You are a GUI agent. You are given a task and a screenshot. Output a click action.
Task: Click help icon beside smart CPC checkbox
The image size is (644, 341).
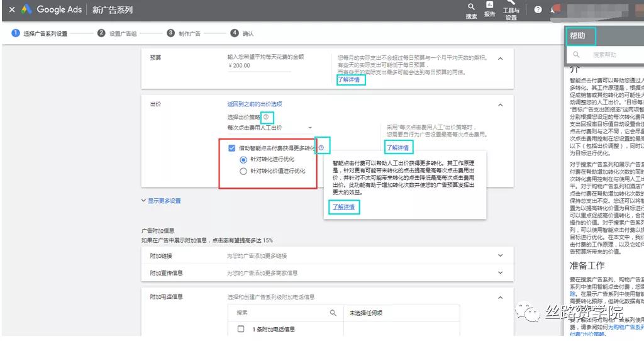pos(321,147)
